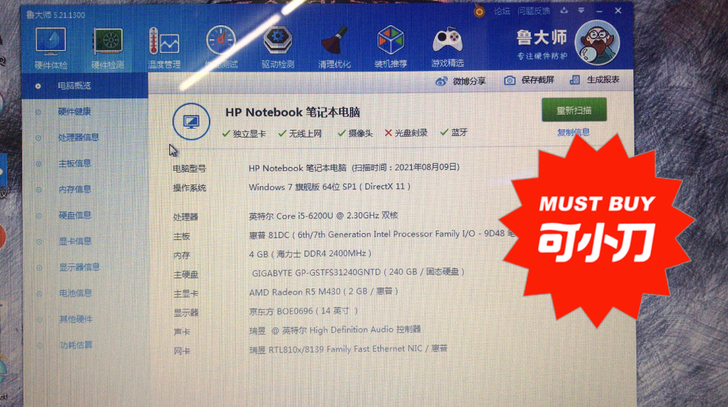Open the 游戏精选 gamepad icon
Image resolution: width=728 pixels, height=407 pixels.
(447, 41)
